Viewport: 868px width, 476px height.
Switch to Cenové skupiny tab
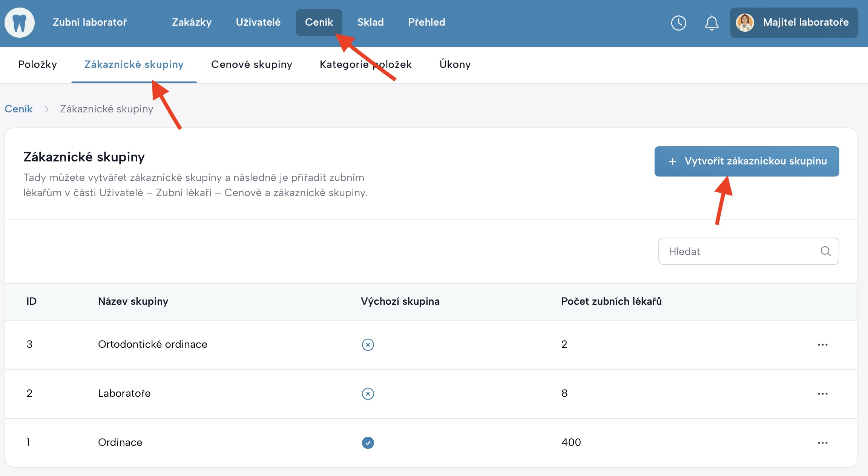[x=252, y=64]
